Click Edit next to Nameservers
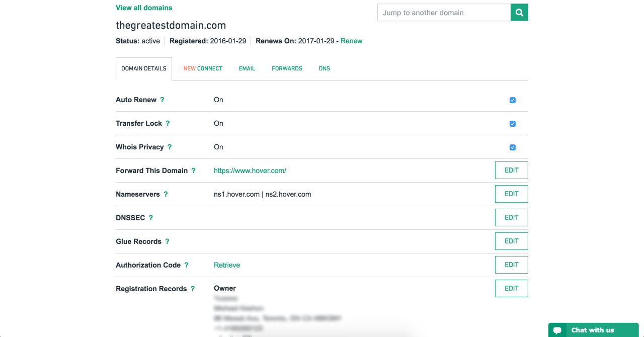The height and width of the screenshot is (337, 644). [x=511, y=194]
